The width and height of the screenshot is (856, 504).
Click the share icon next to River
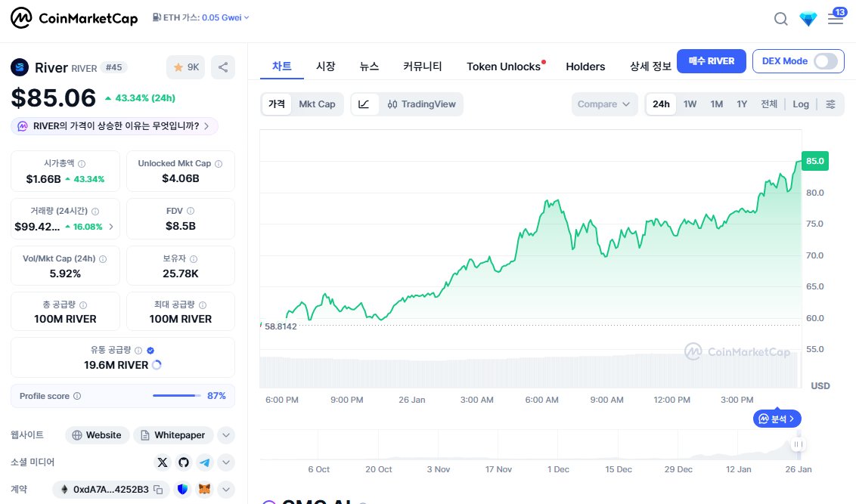(223, 67)
